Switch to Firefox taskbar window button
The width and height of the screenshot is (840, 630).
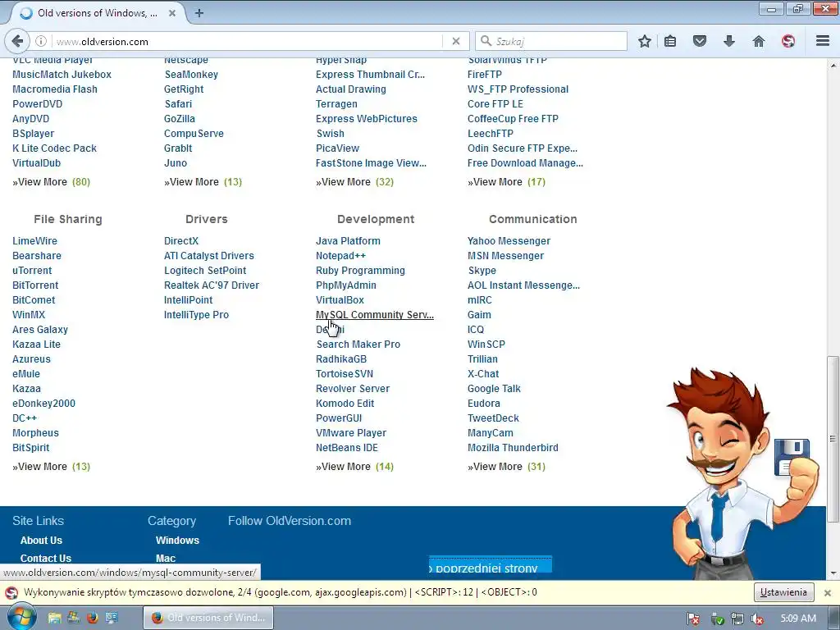tap(208, 618)
